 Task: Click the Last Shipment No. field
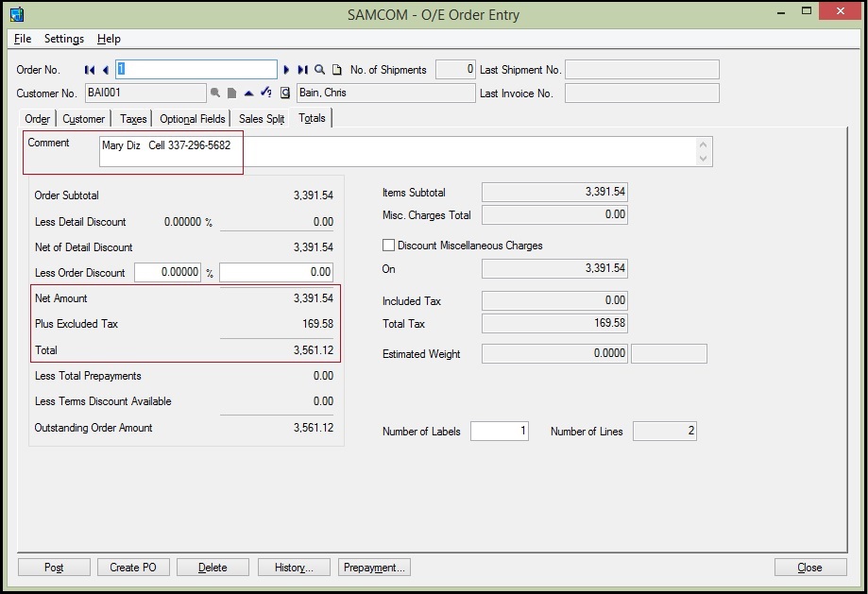pyautogui.click(x=642, y=70)
